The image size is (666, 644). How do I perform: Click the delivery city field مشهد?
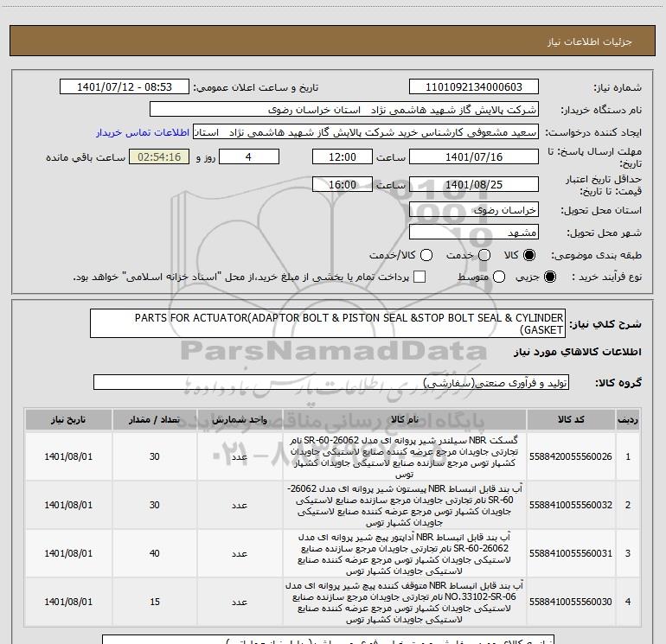point(473,233)
